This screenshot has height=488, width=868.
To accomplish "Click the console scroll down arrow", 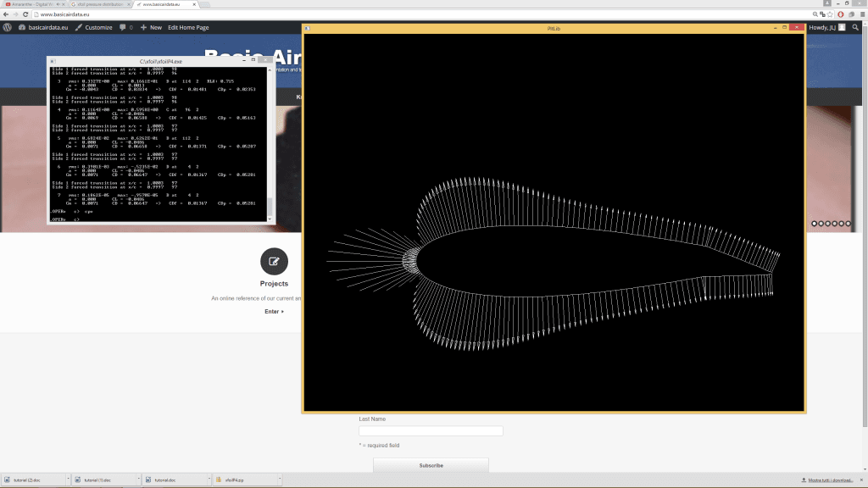I will click(270, 219).
